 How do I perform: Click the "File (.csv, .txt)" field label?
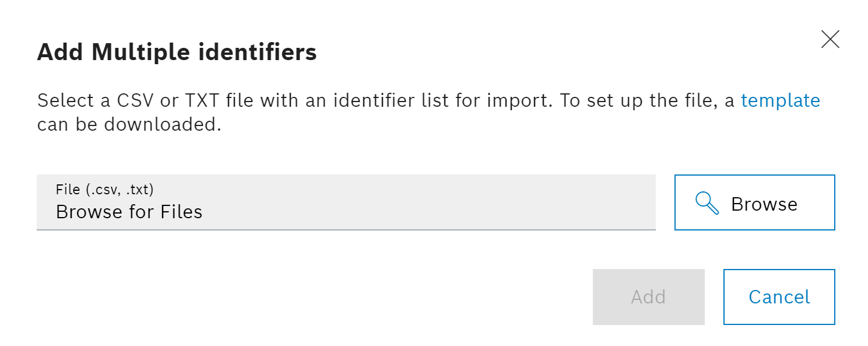pos(104,189)
